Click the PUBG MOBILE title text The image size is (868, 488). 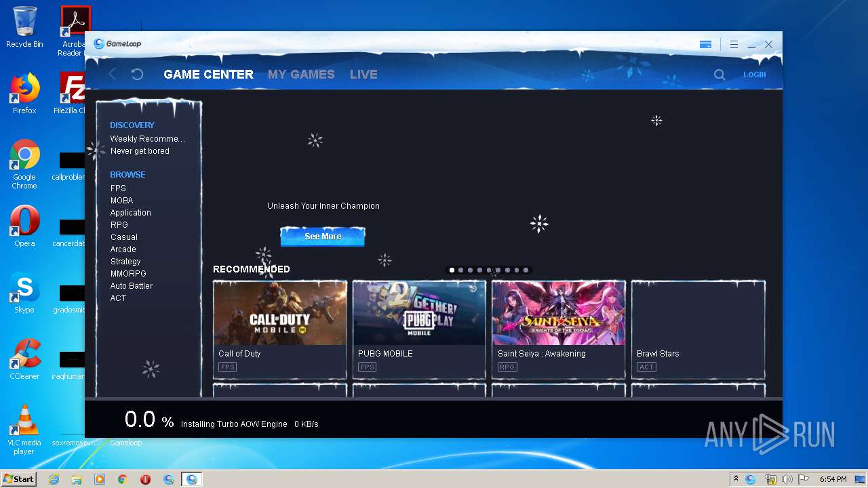click(385, 354)
